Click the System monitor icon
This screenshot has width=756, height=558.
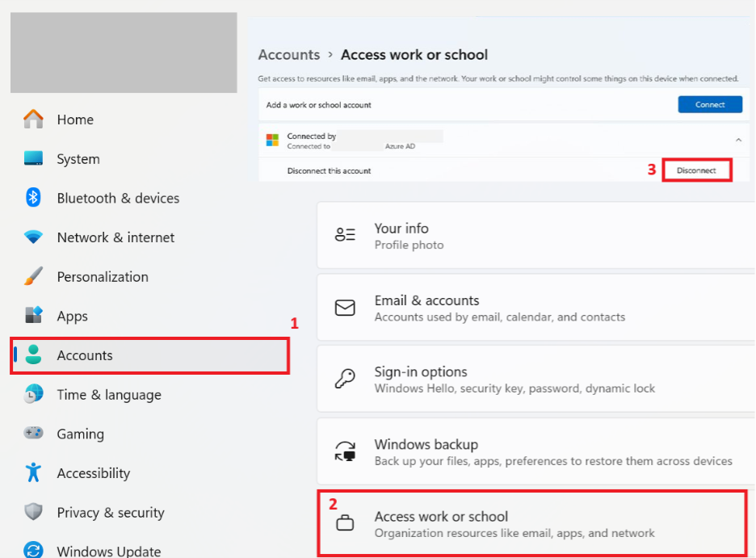click(33, 158)
